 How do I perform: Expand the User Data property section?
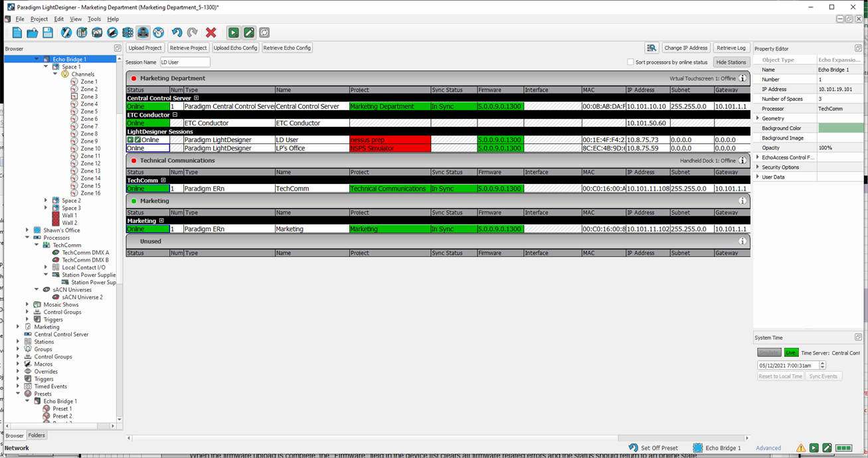[758, 177]
